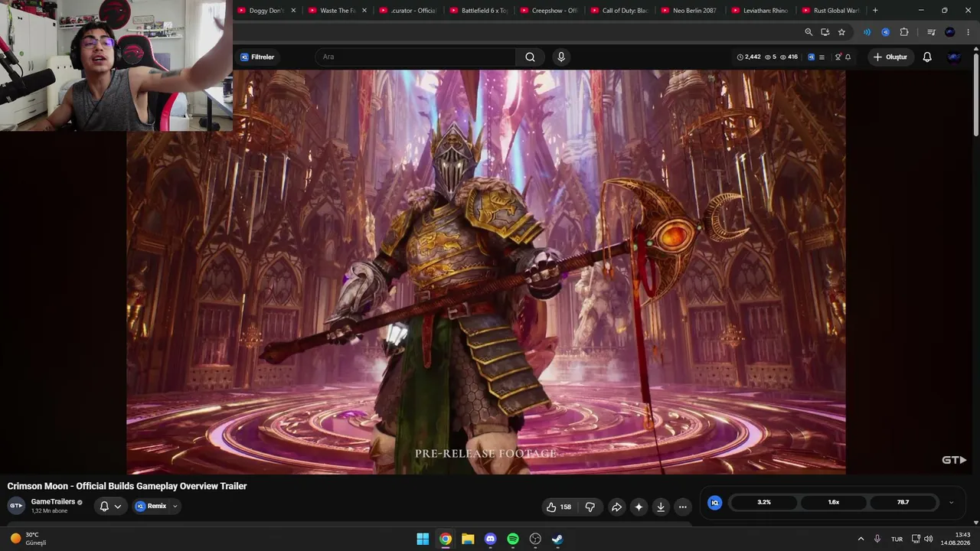This screenshot has height=551, width=980.
Task: Switch to the Creepshow tab
Action: pos(550,11)
